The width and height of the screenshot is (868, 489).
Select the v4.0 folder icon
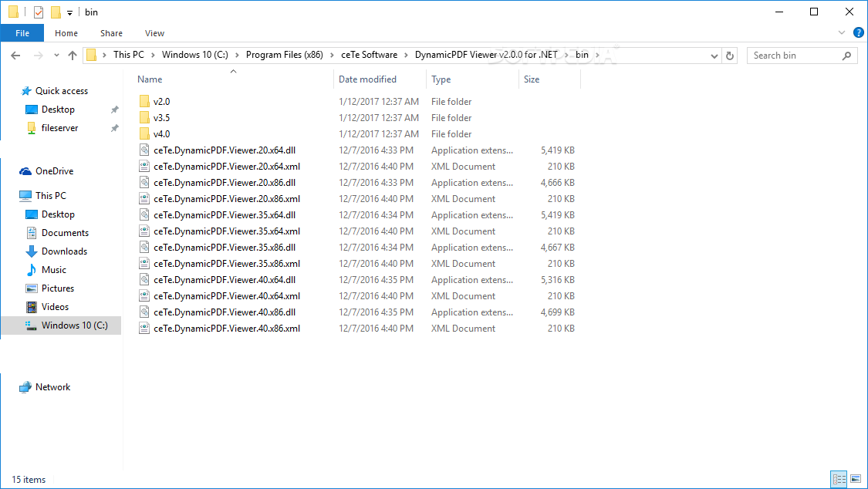point(144,134)
